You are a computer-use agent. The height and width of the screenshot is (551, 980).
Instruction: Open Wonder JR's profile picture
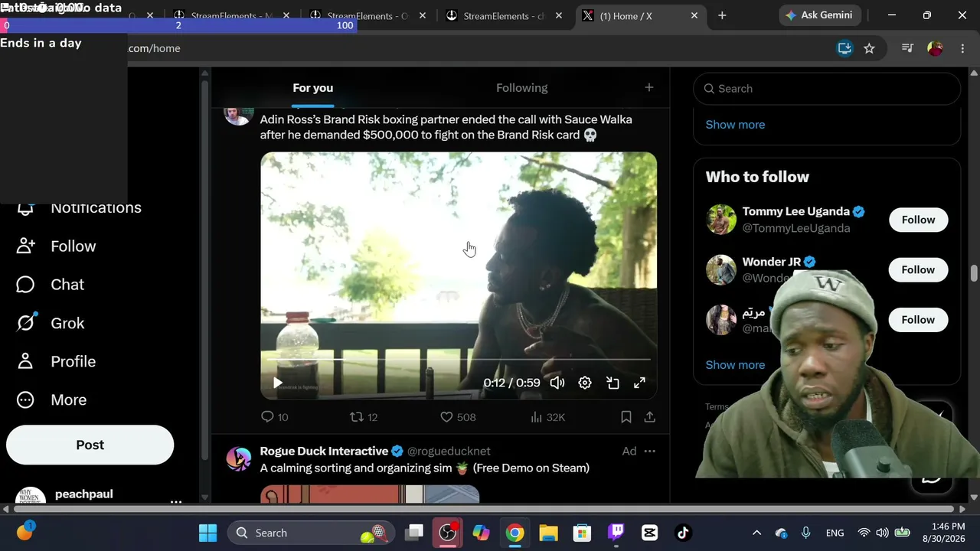tap(721, 269)
